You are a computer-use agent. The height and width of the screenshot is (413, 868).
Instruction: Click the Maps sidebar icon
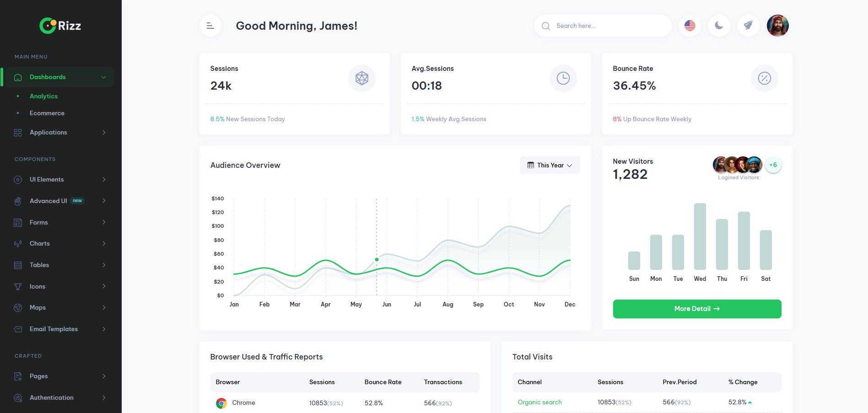click(x=17, y=307)
